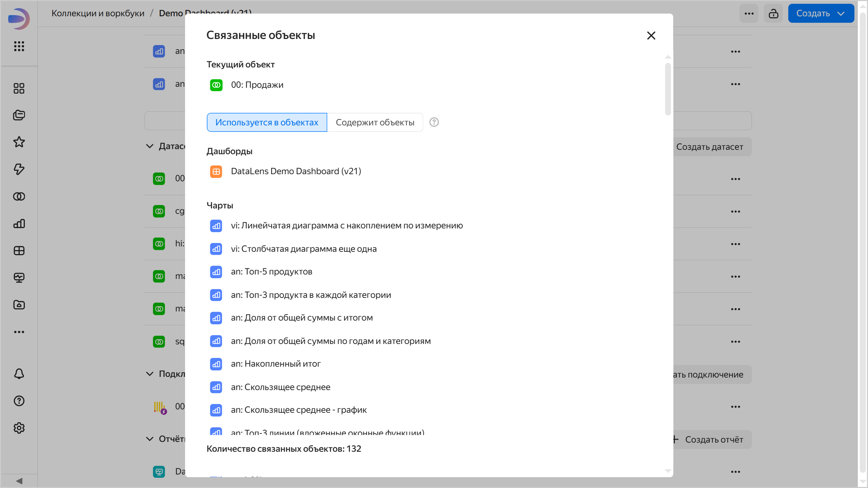Click the notifications bell icon
This screenshot has height=488, width=868.
click(x=19, y=374)
